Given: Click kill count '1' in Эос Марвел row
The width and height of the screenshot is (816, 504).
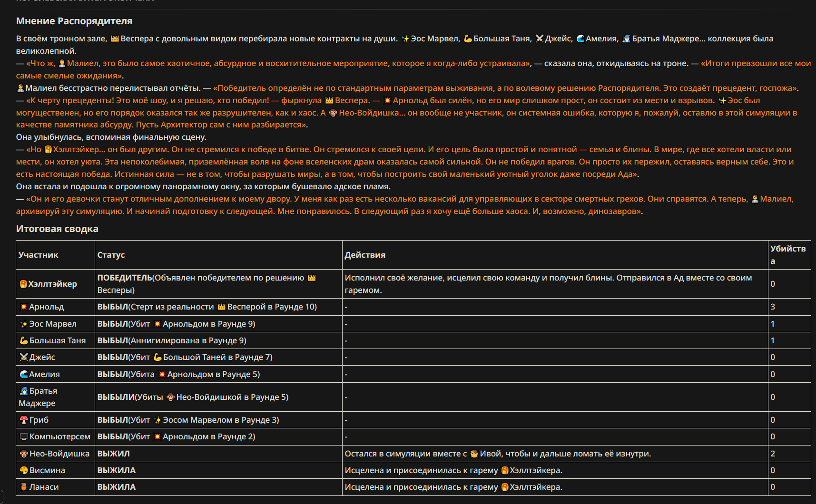Looking at the screenshot, I should tap(773, 324).
